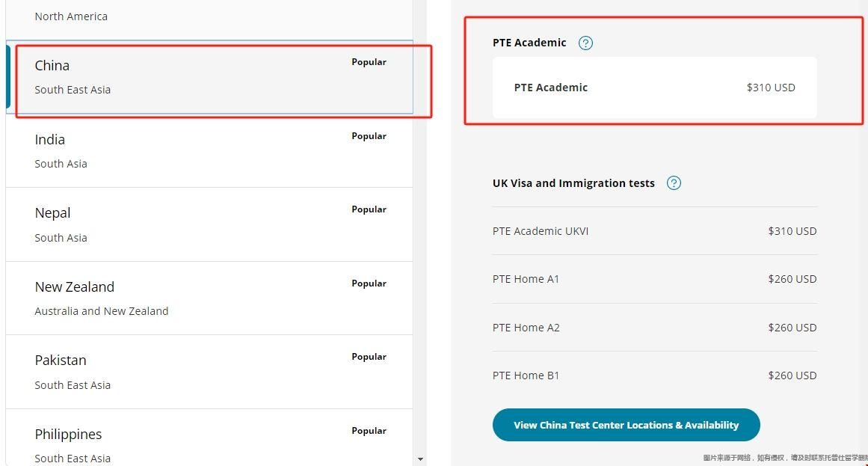Click the PTE Home A2 test row
Image resolution: width=868 pixels, height=466 pixels.
(654, 328)
